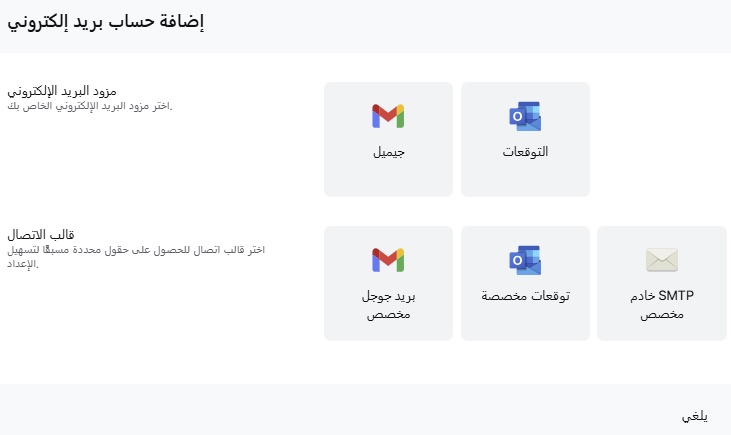The image size is (731, 435).
Task: Choose the SMTP خادم مخصص template label
Action: [662, 305]
